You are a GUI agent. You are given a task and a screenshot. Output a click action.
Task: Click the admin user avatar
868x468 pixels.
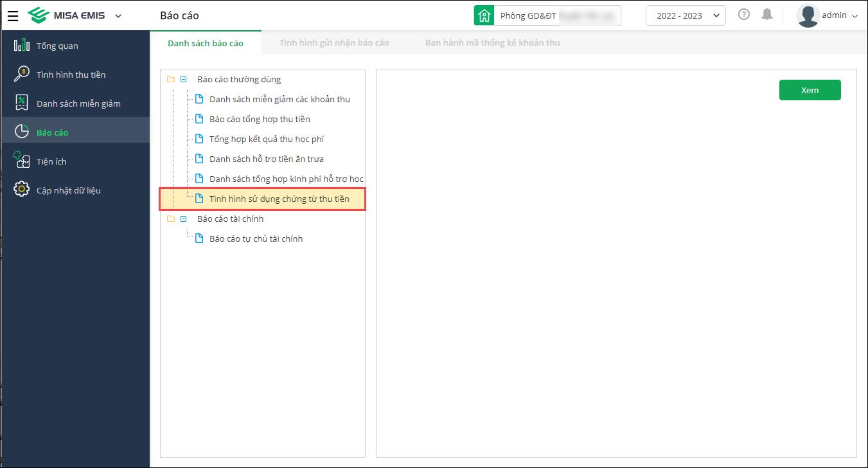tap(808, 16)
